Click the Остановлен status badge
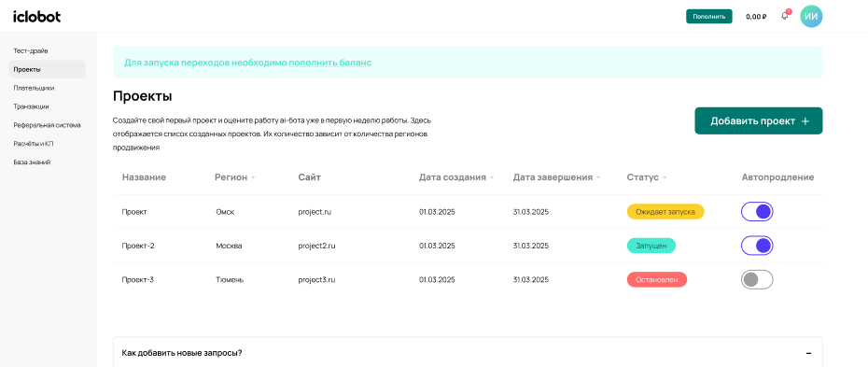Image resolution: width=868 pixels, height=367 pixels. (657, 279)
